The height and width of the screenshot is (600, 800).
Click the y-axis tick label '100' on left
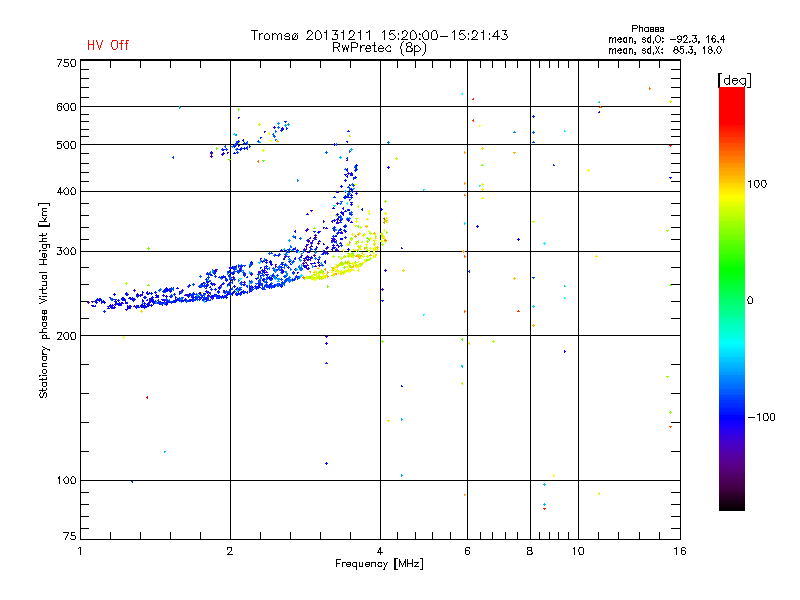coord(66,480)
